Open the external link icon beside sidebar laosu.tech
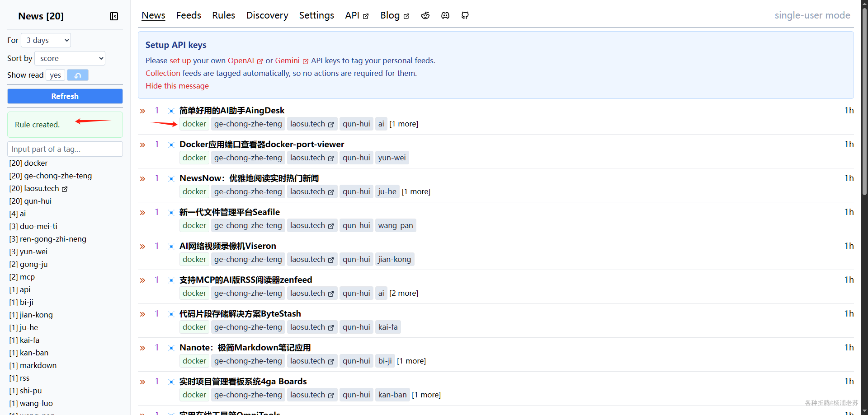 tap(65, 189)
